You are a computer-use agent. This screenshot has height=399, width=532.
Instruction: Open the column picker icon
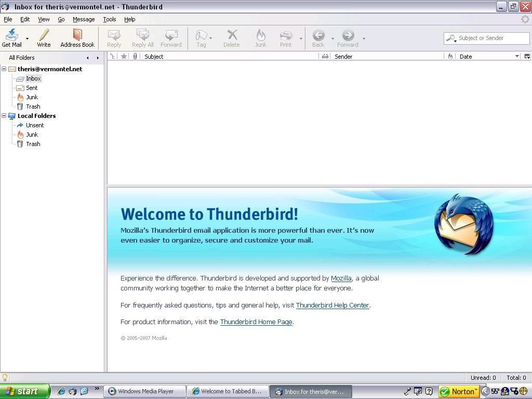tap(527, 56)
